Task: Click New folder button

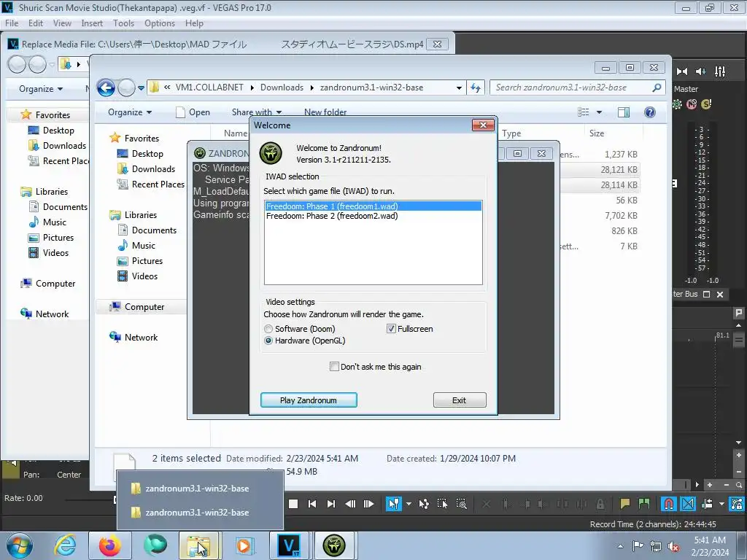Action: point(325,112)
